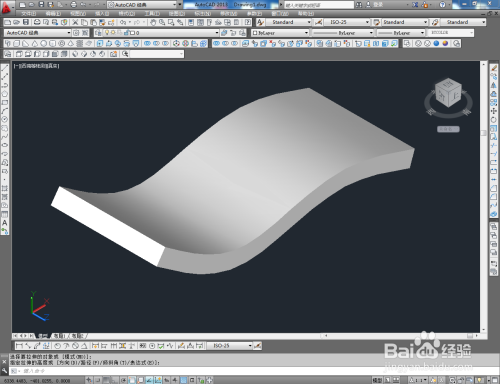Switch to Top view in View toolbar
The image size is (500, 384).
click(19, 54)
